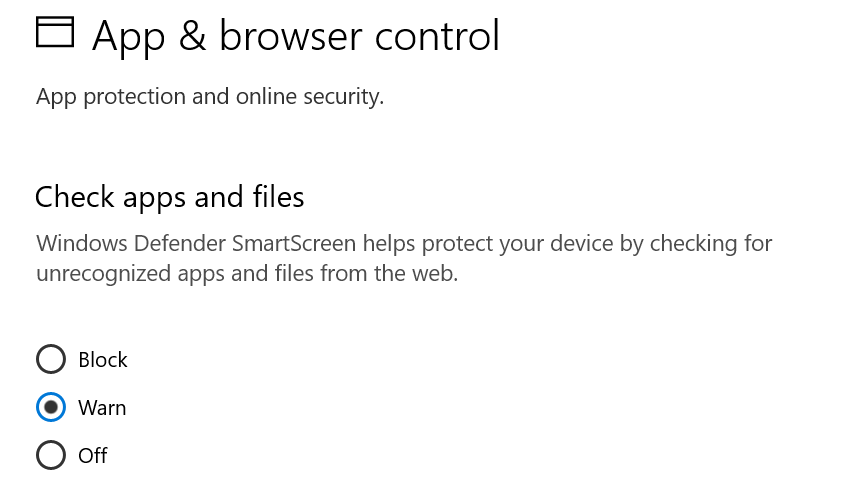Click the word browser in the title
Screen dimensions: 853x490
click(291, 36)
